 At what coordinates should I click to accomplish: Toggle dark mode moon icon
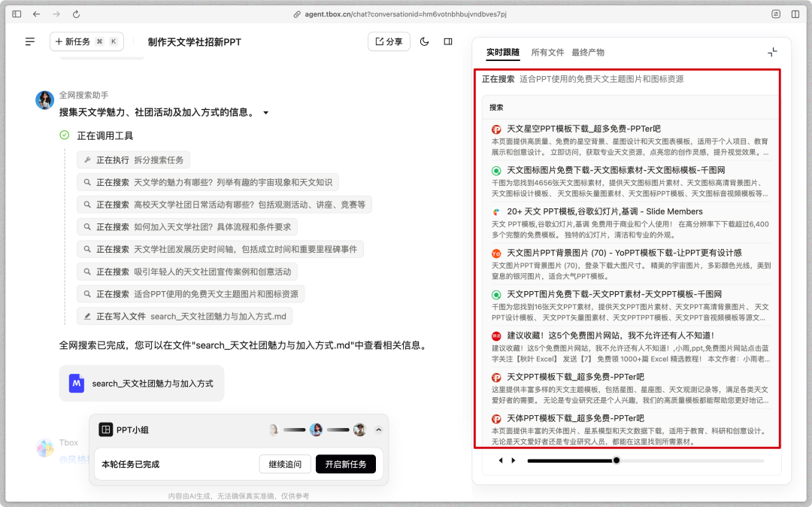pyautogui.click(x=424, y=41)
